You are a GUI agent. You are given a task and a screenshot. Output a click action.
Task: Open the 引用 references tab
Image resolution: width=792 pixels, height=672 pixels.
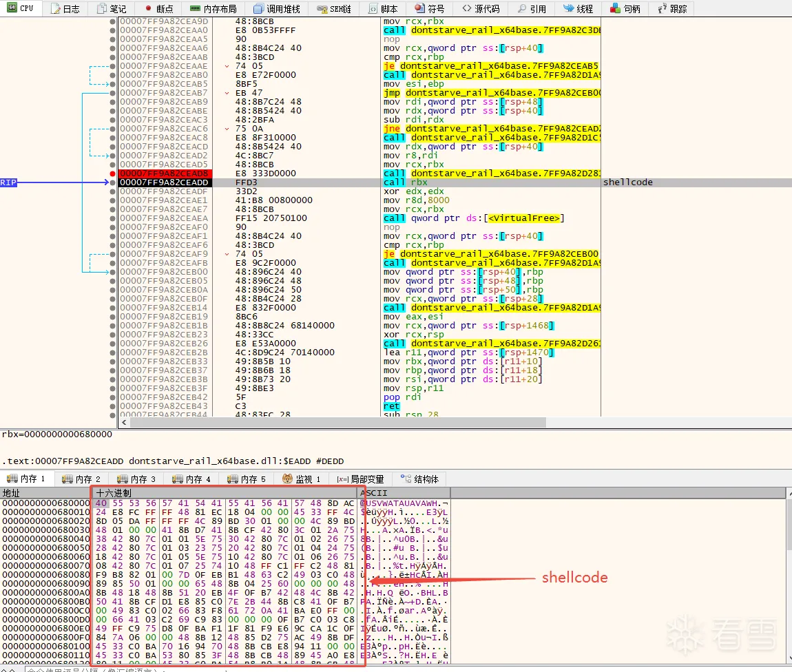(532, 8)
